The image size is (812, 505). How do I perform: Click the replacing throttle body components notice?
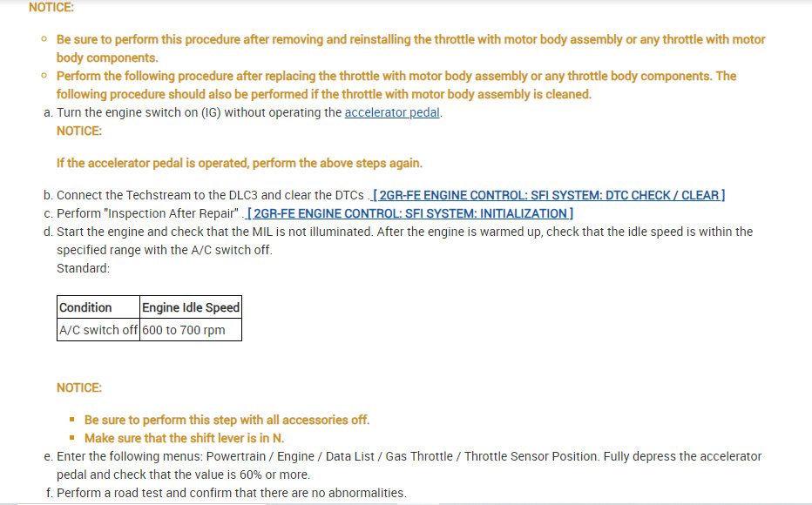[x=396, y=77]
